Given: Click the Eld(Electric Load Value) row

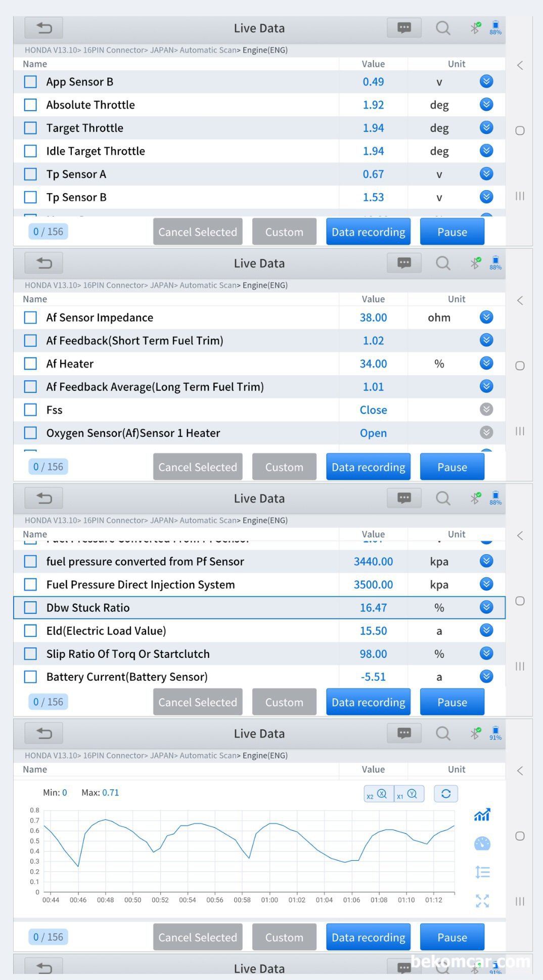Looking at the screenshot, I should pyautogui.click(x=202, y=631).
